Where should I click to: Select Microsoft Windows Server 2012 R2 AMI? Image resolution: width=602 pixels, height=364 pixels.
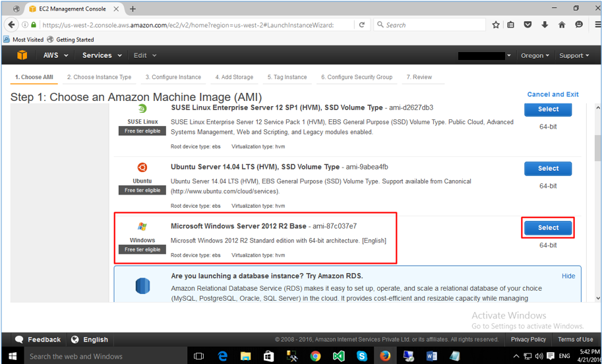coord(548,228)
